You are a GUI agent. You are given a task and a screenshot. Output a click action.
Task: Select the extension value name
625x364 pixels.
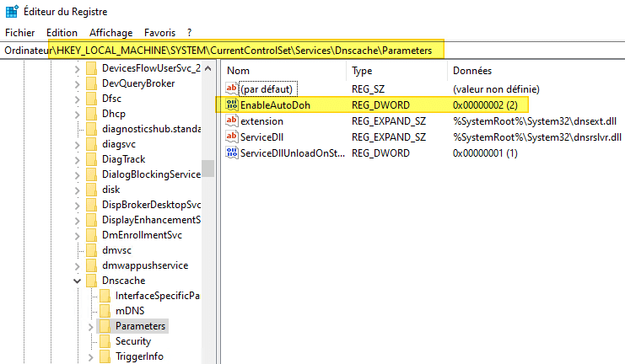pos(261,121)
